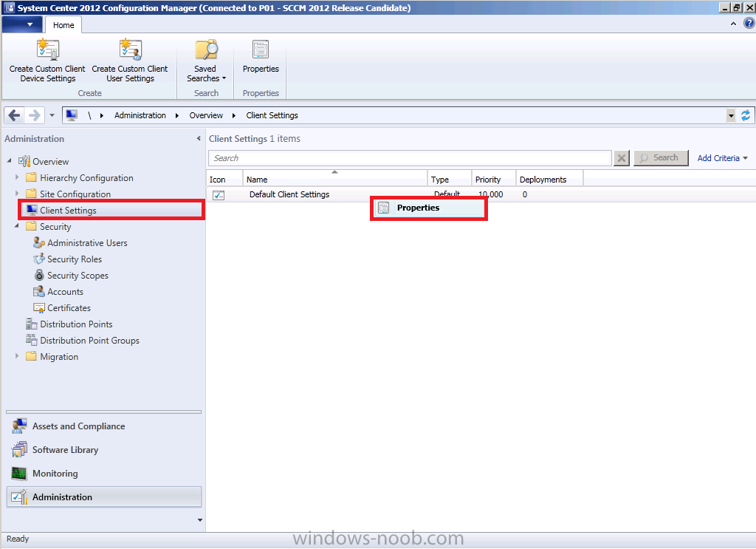This screenshot has width=756, height=549.
Task: Click the Security Roles icon
Action: (39, 259)
